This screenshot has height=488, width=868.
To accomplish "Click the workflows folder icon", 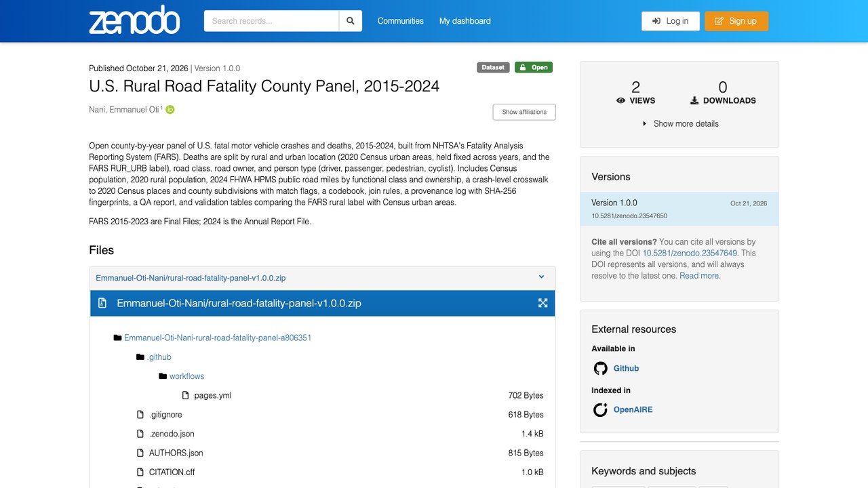I will pyautogui.click(x=163, y=376).
